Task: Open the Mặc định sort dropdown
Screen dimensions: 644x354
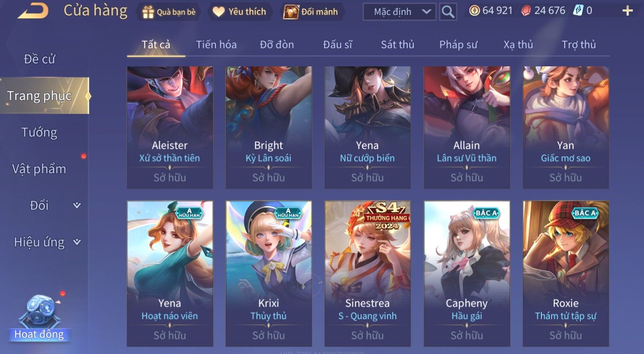Action: click(399, 12)
